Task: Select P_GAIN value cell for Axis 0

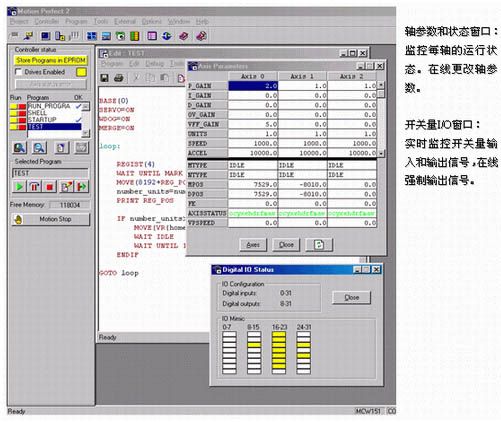Action: click(253, 86)
